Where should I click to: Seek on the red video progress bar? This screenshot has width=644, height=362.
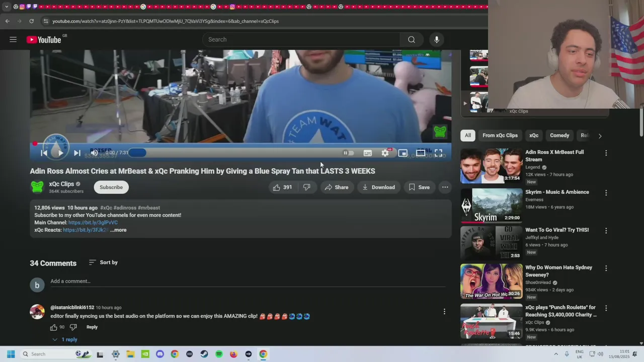point(240,144)
